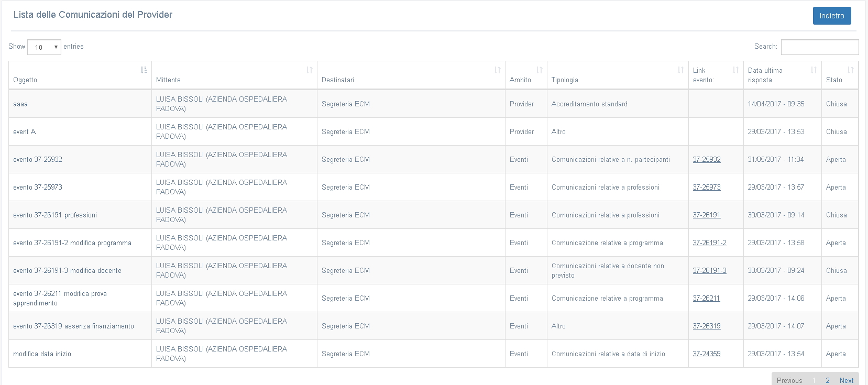Open event link 37-26211
Screen dimensions: 868x385
(706, 299)
